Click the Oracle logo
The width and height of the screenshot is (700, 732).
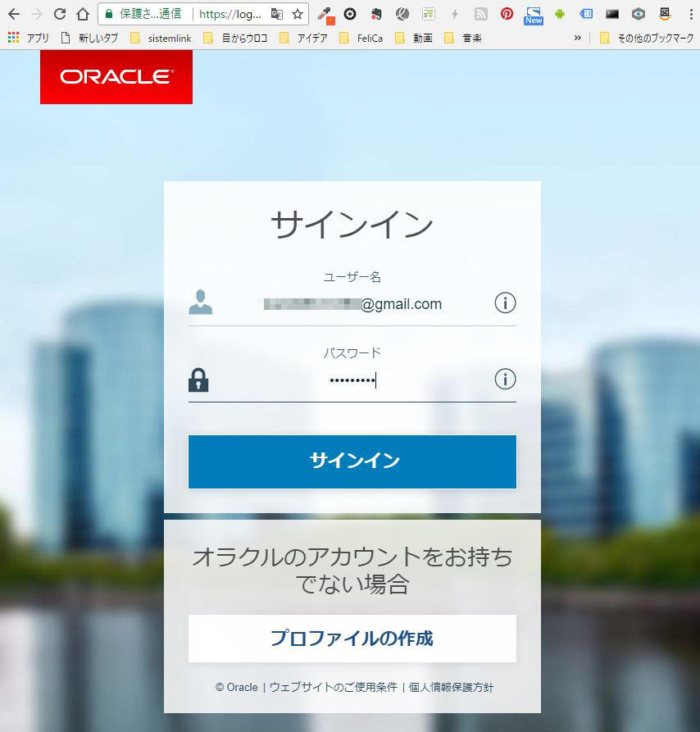116,77
